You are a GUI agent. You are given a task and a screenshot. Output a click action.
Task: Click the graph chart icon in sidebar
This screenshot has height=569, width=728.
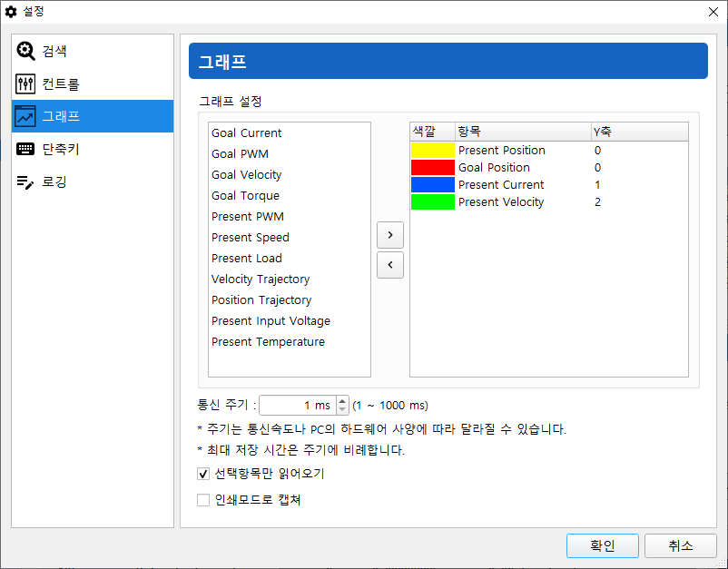[25, 117]
